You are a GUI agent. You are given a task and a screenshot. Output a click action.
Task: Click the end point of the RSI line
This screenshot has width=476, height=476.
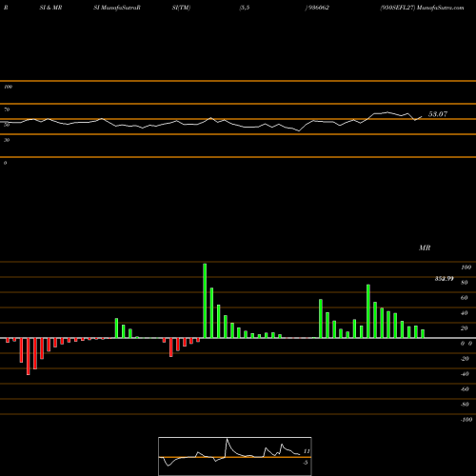(422, 116)
